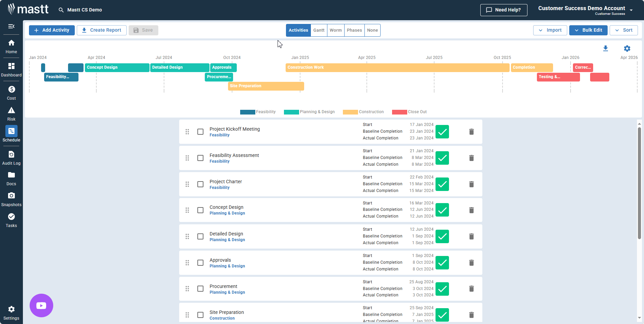
Task: Select the Phases view tab
Action: 354,30
